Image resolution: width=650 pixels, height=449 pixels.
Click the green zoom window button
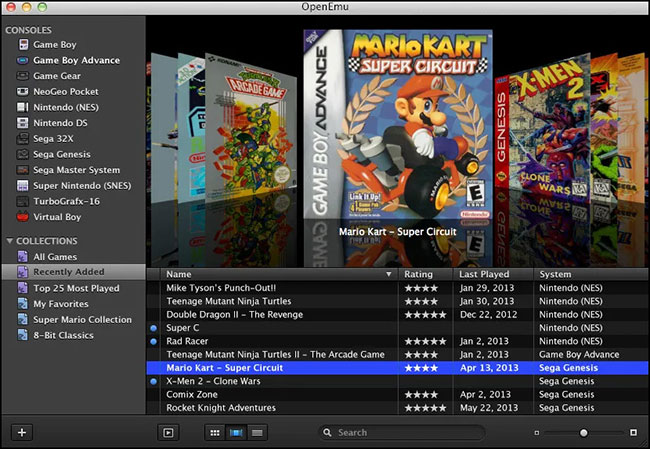pyautogui.click(x=42, y=7)
